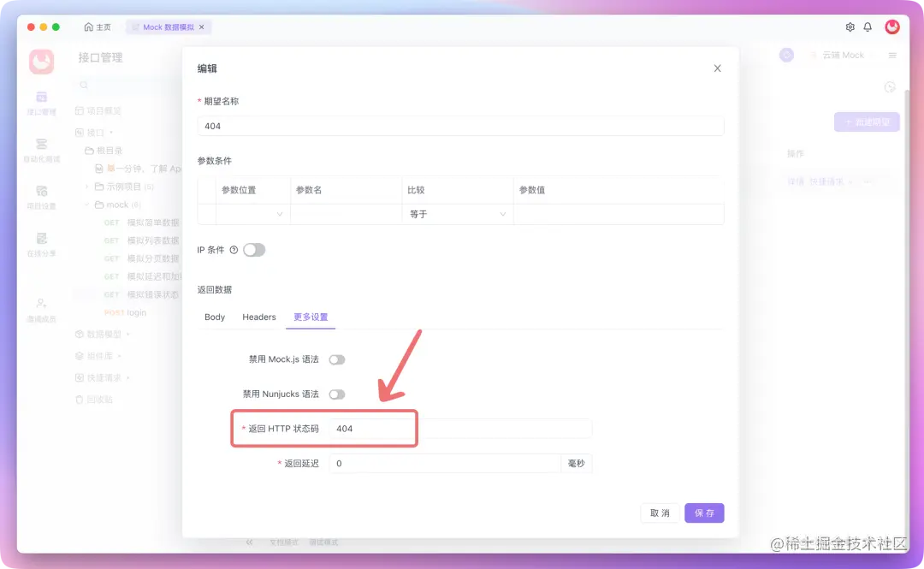Switch to the 主页 tab
The height and width of the screenshot is (569, 924).
pos(98,27)
